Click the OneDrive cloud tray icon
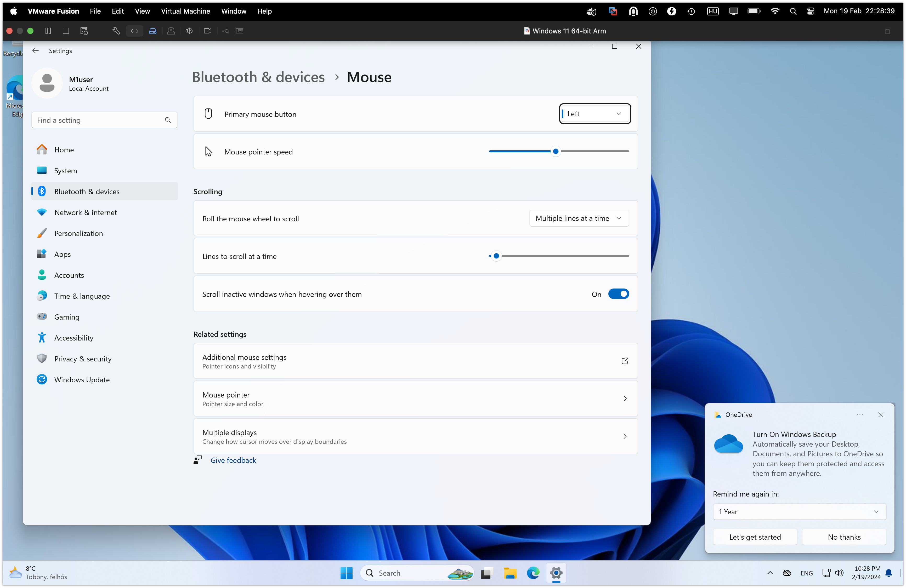Image resolution: width=906 pixels, height=588 pixels. click(x=787, y=573)
